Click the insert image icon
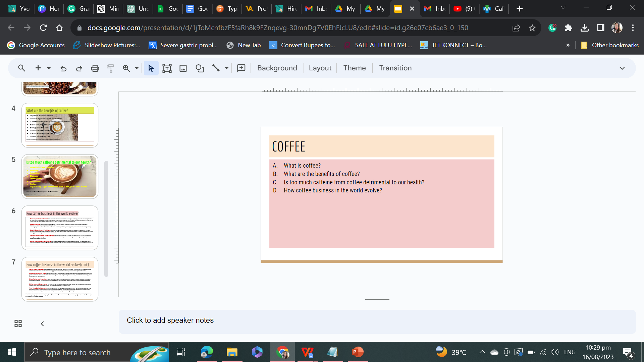The height and width of the screenshot is (362, 644). click(183, 68)
